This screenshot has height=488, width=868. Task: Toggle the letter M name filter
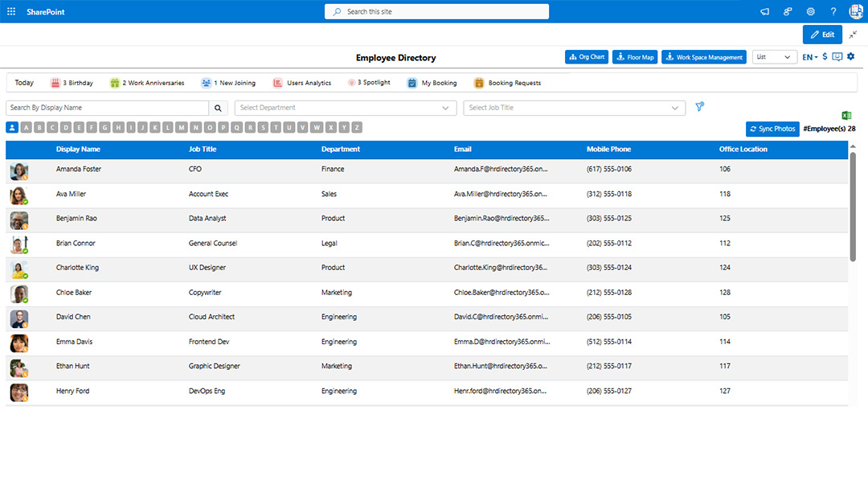[182, 127]
